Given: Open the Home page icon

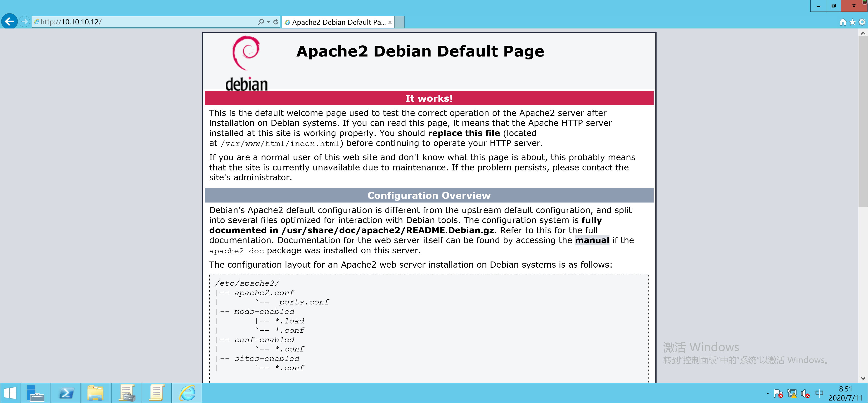Looking at the screenshot, I should (x=843, y=22).
